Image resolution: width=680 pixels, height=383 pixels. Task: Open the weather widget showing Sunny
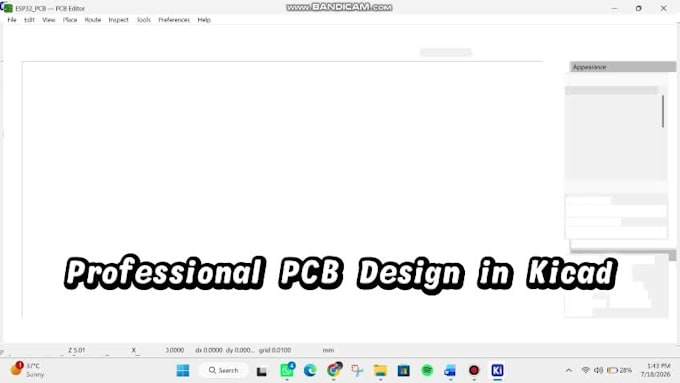pyautogui.click(x=28, y=370)
